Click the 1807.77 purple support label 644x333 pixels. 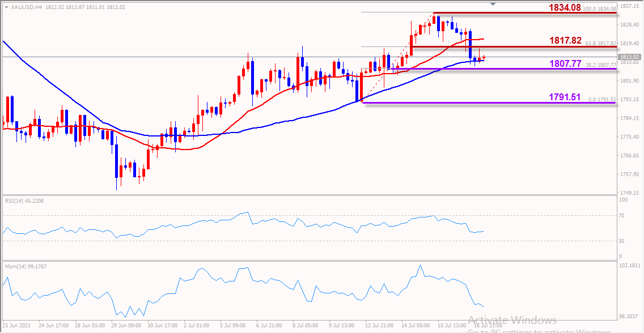tap(565, 64)
